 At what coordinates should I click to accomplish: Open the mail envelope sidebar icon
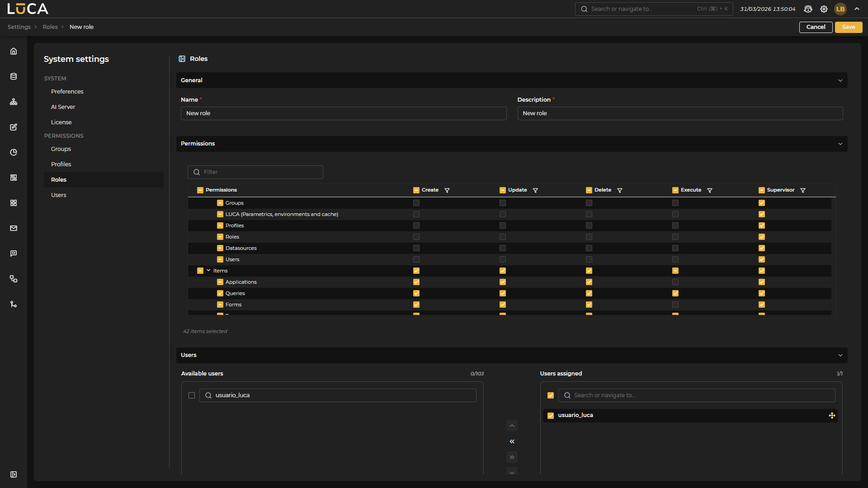coord(14,228)
